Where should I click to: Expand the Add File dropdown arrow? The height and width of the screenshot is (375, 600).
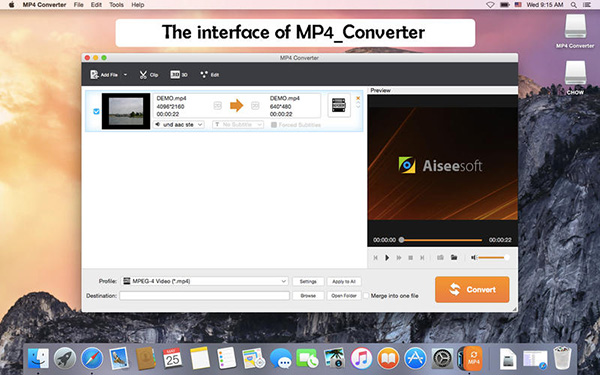click(125, 75)
